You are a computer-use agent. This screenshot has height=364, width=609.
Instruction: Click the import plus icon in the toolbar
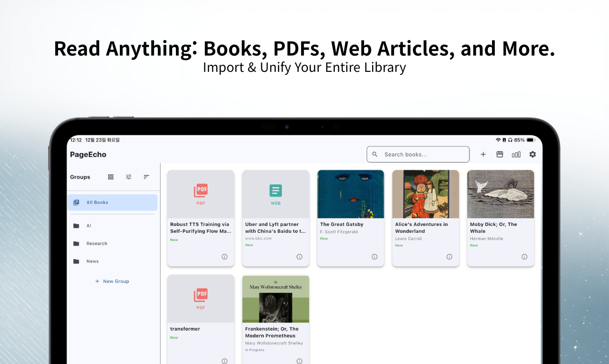[x=483, y=154]
